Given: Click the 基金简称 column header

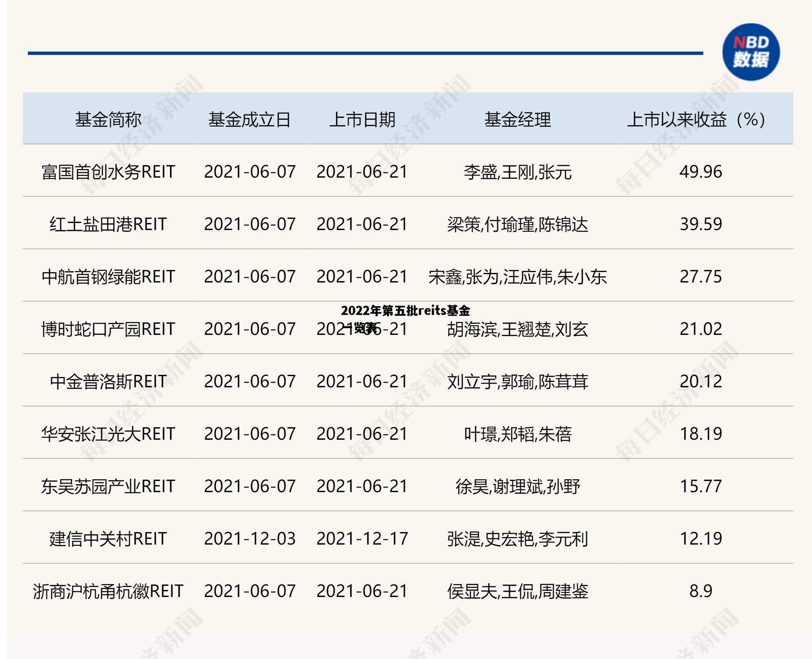Looking at the screenshot, I should point(108,120).
